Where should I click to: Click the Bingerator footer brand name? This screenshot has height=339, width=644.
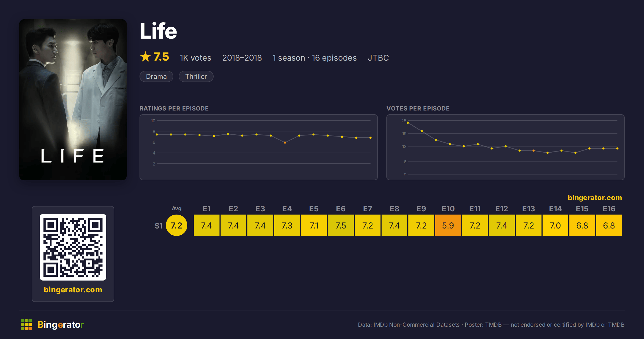[61, 325]
